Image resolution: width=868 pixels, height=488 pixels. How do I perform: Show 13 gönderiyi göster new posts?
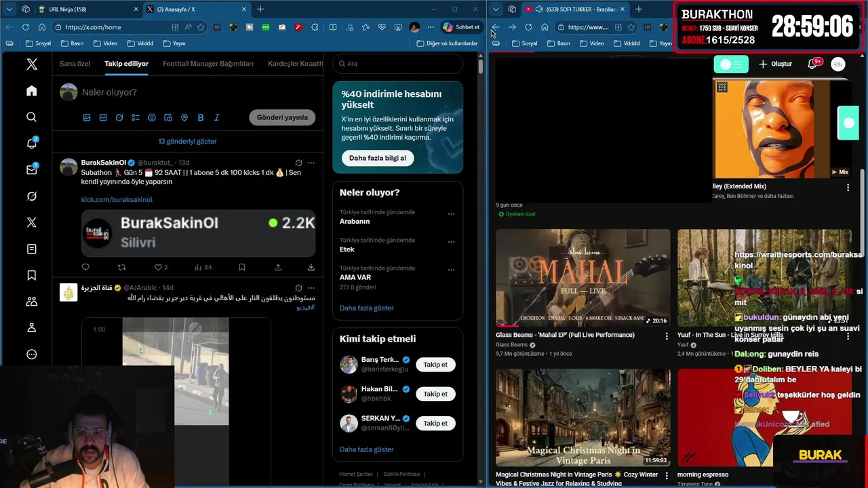tap(187, 141)
